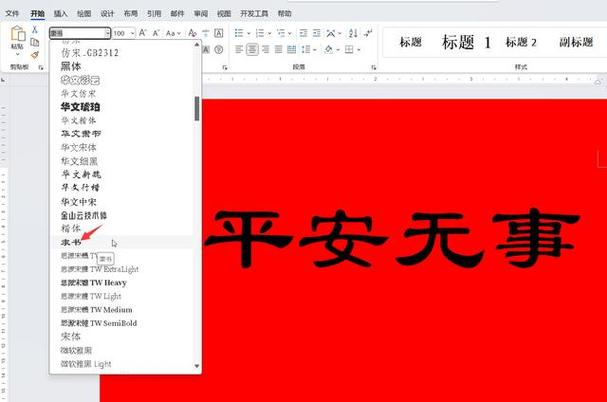Click the character border boxed A icon

219,33
